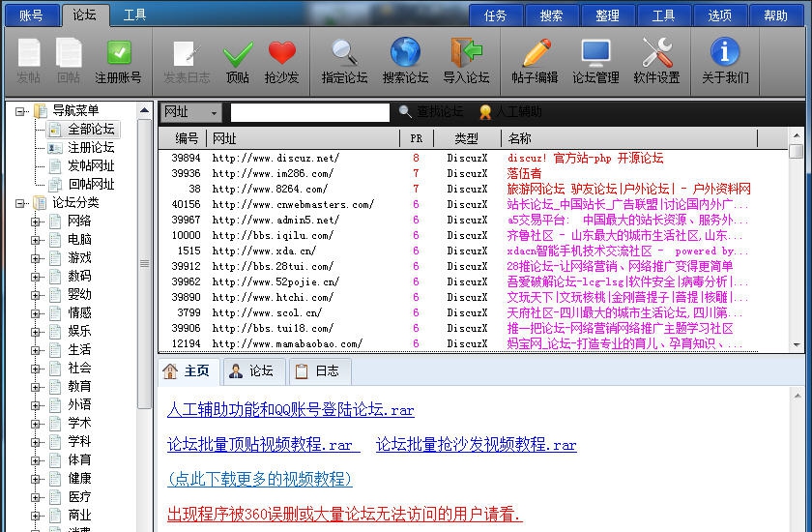This screenshot has height=532, width=812.
Task: Select 注册论坛 tree item
Action: pos(91,148)
